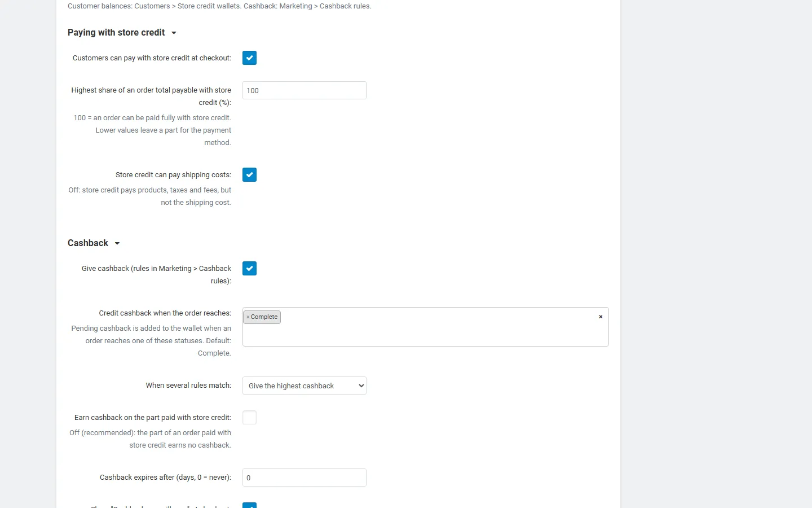The height and width of the screenshot is (508, 812).
Task: Enable earn cashback on store credit part
Action: 249,418
